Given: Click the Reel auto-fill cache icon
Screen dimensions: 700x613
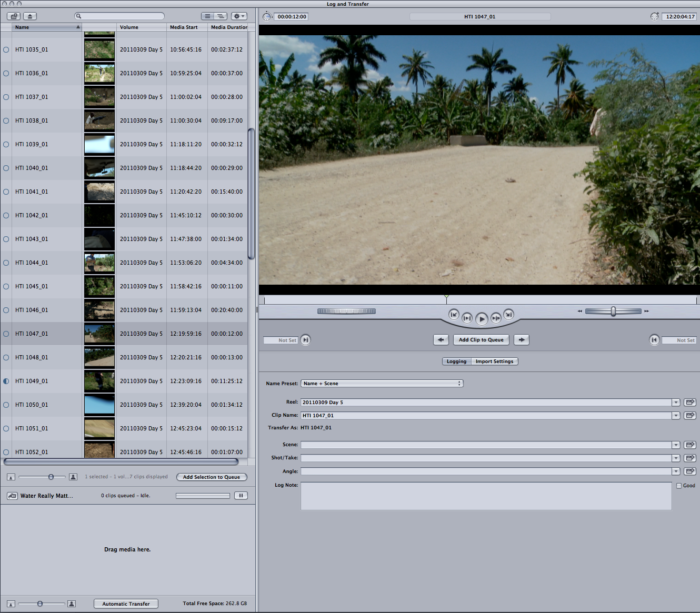Looking at the screenshot, I should point(690,403).
